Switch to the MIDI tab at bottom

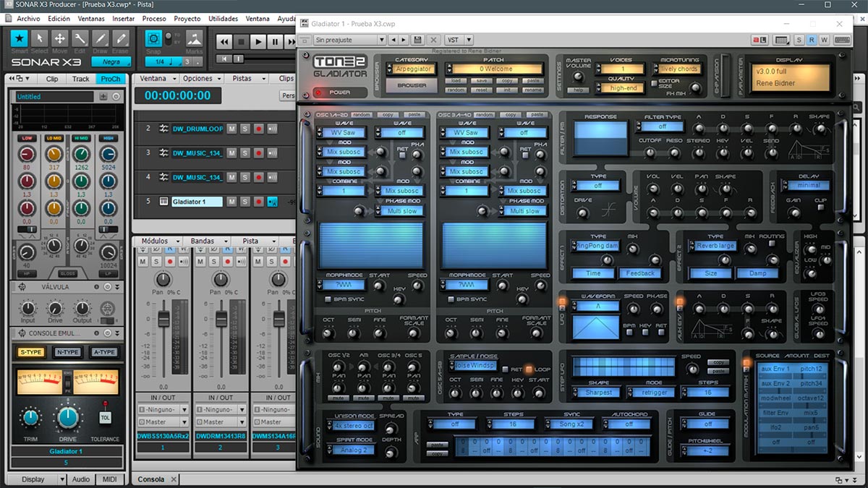pos(110,479)
